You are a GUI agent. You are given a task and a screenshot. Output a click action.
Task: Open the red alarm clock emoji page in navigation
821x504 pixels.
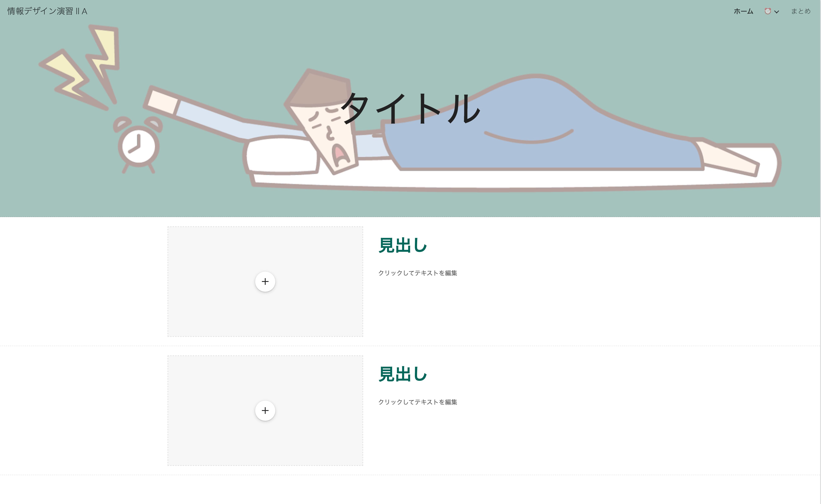[767, 11]
